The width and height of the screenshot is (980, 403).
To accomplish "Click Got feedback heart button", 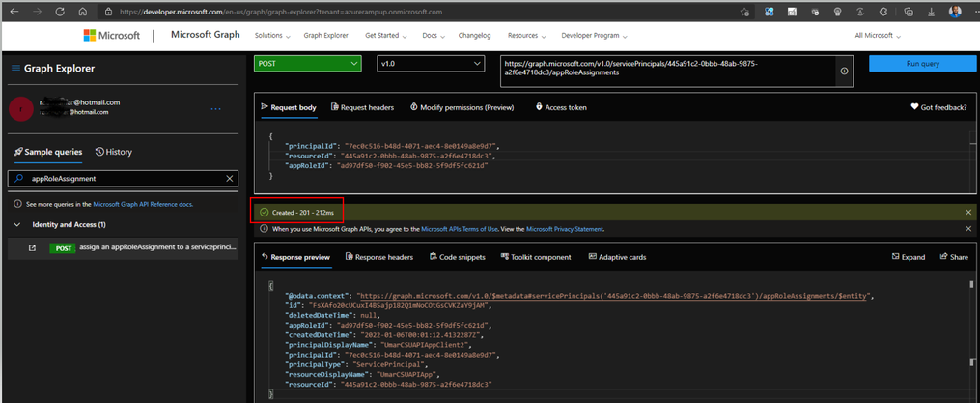I will (938, 107).
